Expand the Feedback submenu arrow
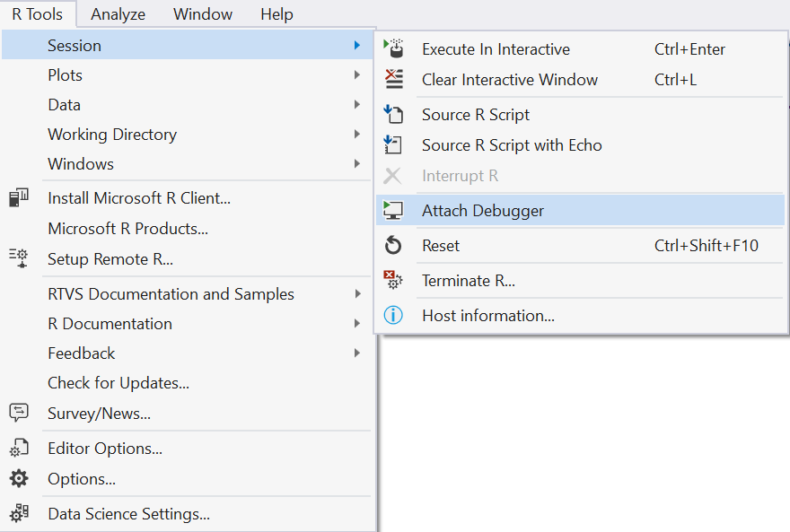The image size is (790, 532). (356, 353)
